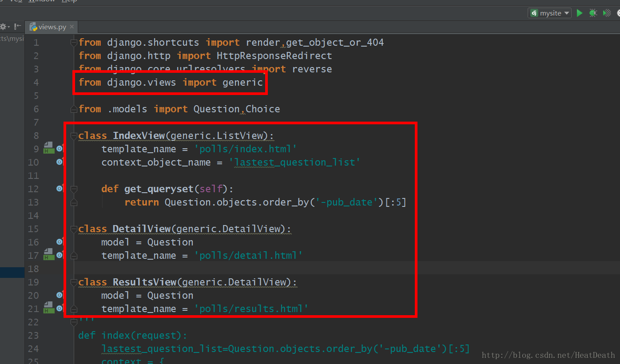Click line number 5 in the gutter
The image size is (620, 364).
(x=36, y=96)
